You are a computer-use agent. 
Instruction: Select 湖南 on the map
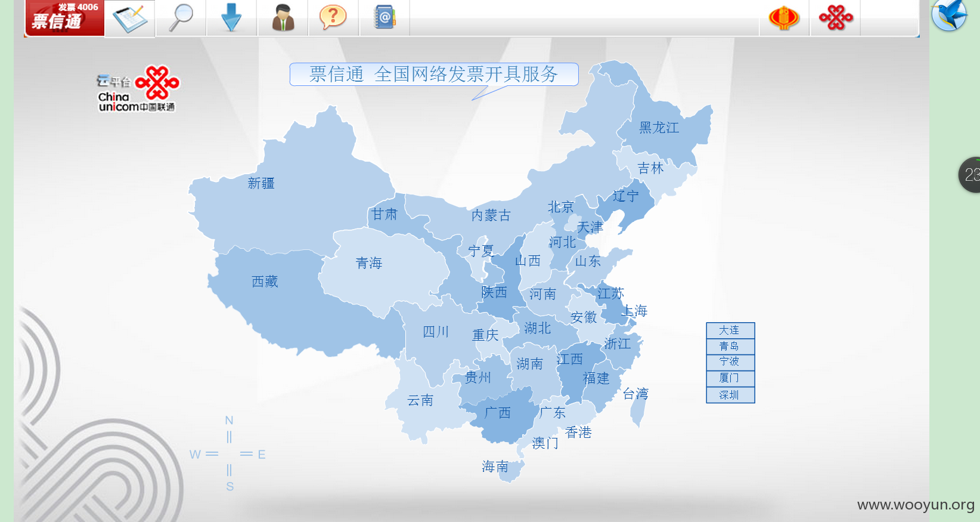[529, 364]
